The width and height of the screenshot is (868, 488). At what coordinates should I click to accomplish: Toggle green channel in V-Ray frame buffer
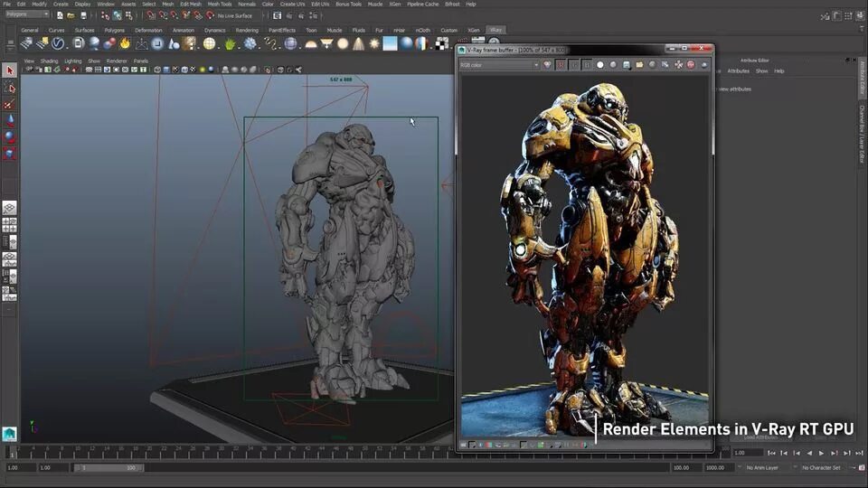(574, 65)
